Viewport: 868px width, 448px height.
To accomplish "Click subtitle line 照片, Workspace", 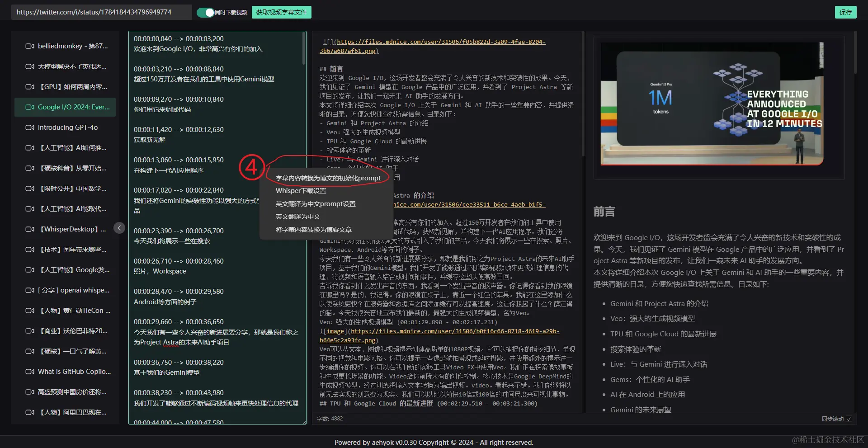I will point(160,271).
